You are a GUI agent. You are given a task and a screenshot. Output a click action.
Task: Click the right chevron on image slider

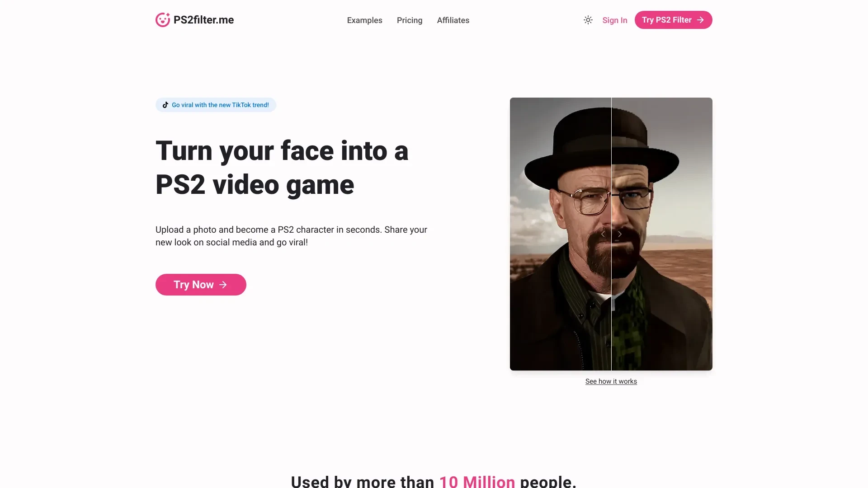[619, 234]
